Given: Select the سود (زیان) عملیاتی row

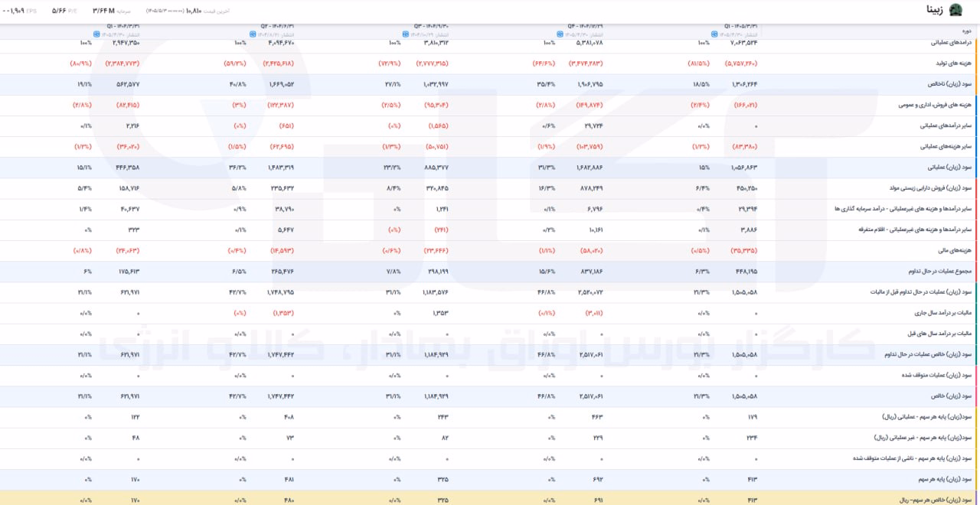Looking at the screenshot, I should (490, 168).
